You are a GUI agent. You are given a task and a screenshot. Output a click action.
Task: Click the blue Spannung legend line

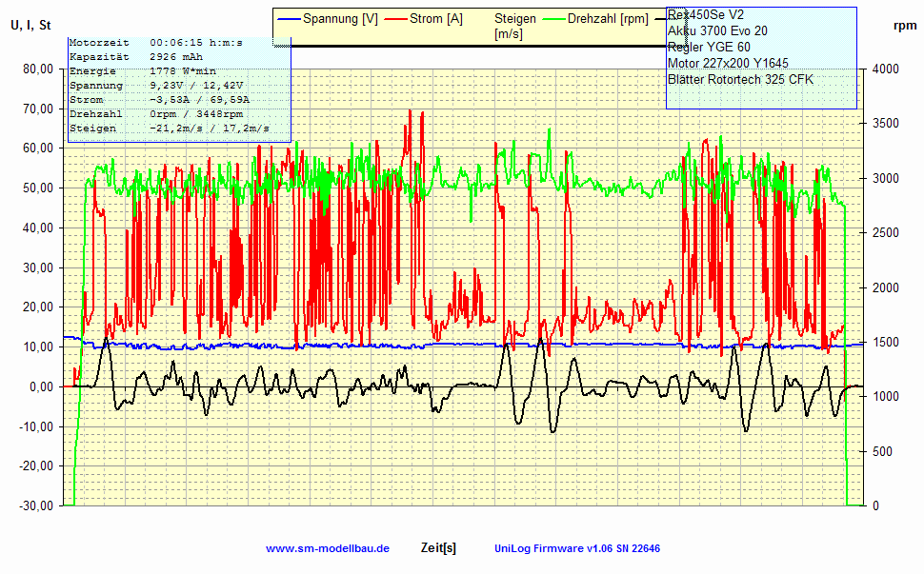[x=289, y=19]
